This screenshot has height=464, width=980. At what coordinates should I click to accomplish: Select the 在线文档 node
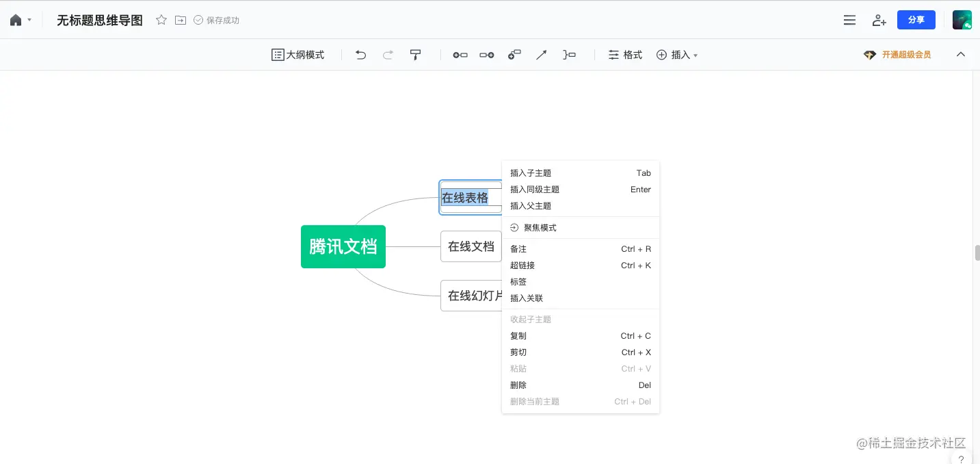tap(471, 246)
